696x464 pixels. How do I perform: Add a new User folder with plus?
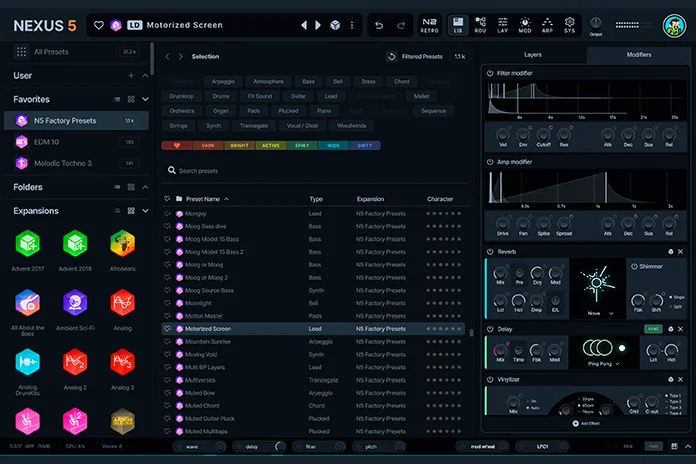coord(131,75)
